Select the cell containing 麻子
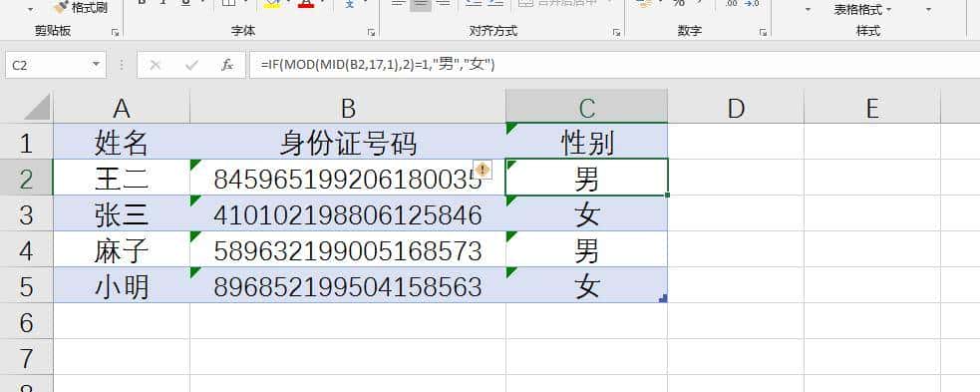The image size is (980, 392). (x=122, y=250)
